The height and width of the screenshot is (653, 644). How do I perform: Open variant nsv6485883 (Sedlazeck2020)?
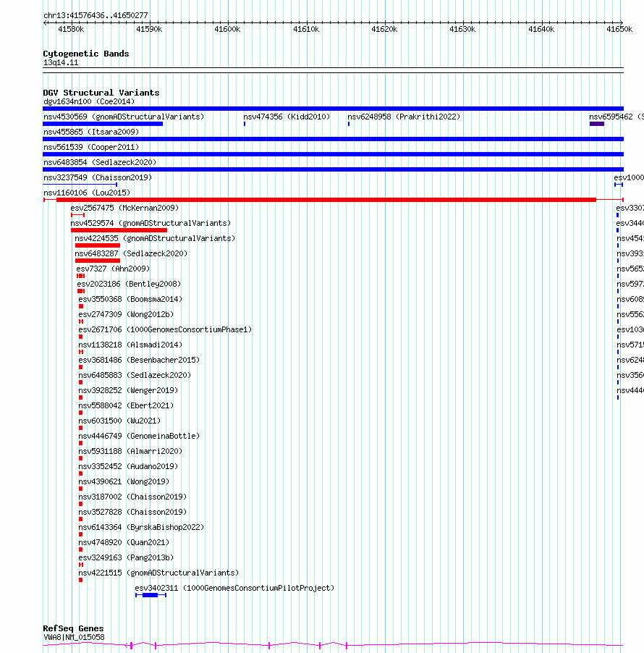[x=135, y=375]
